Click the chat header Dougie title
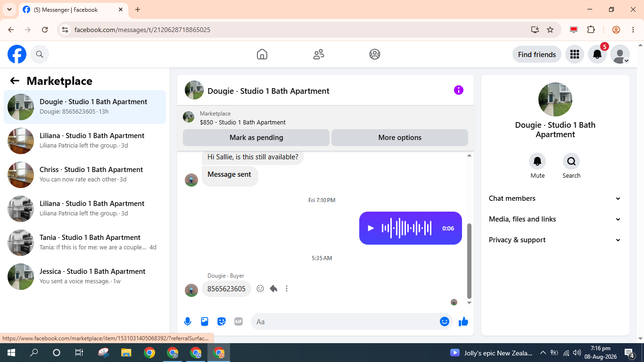 pos(268,91)
